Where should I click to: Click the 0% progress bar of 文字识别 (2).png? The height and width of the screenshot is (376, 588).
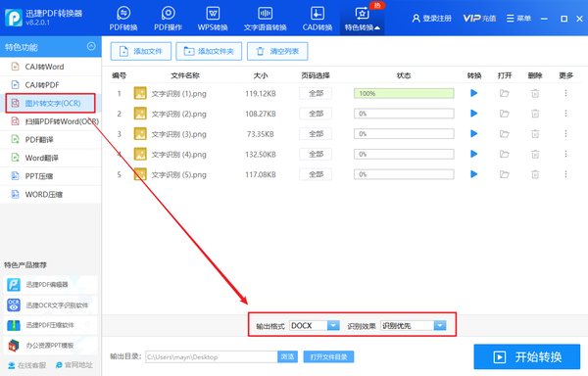404,114
